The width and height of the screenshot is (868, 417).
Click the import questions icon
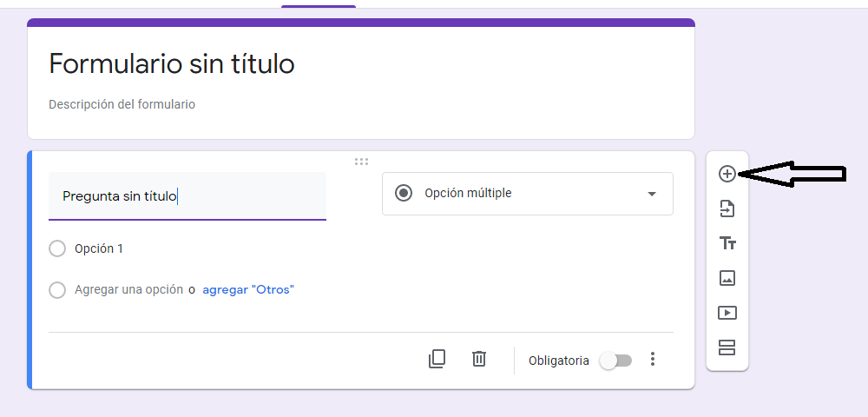click(727, 208)
